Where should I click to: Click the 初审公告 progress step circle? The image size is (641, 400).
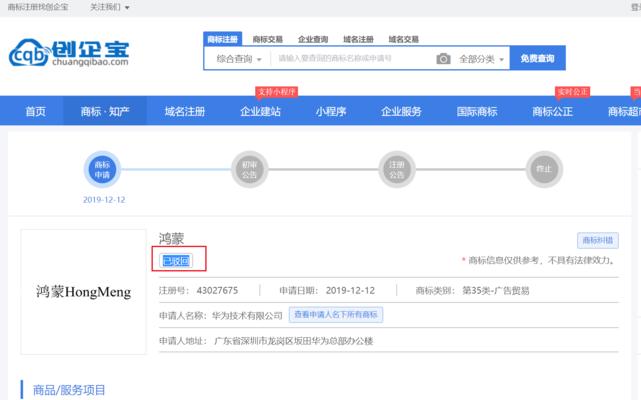click(x=249, y=169)
